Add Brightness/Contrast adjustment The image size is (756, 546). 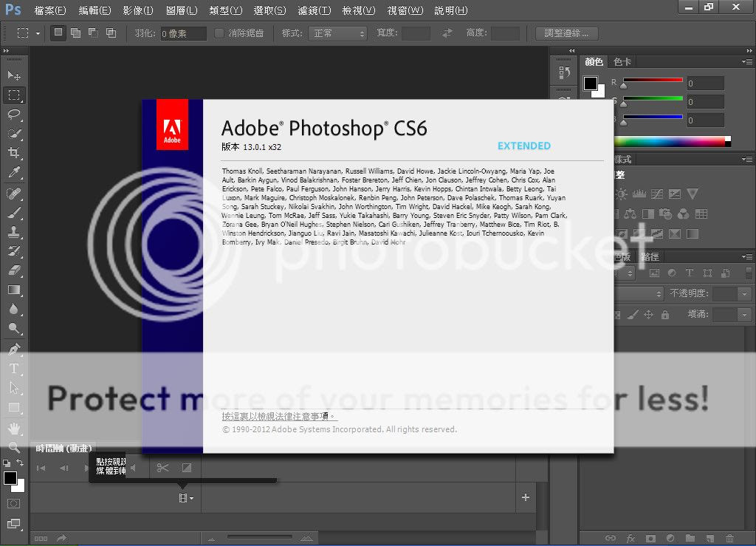tap(622, 194)
